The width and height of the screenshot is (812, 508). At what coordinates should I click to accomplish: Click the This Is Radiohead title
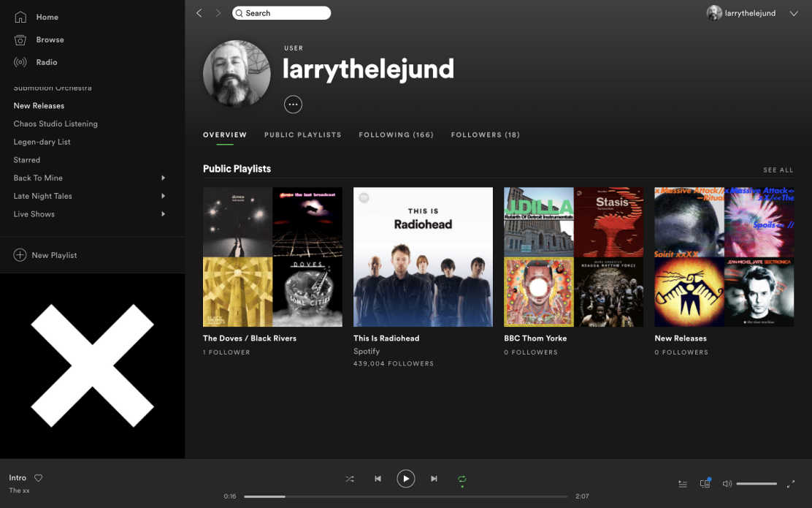(386, 338)
